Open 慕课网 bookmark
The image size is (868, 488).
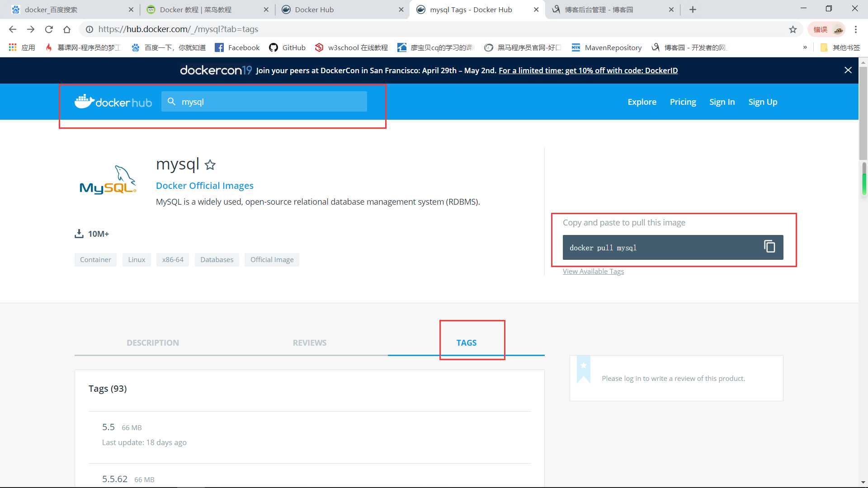click(x=83, y=47)
